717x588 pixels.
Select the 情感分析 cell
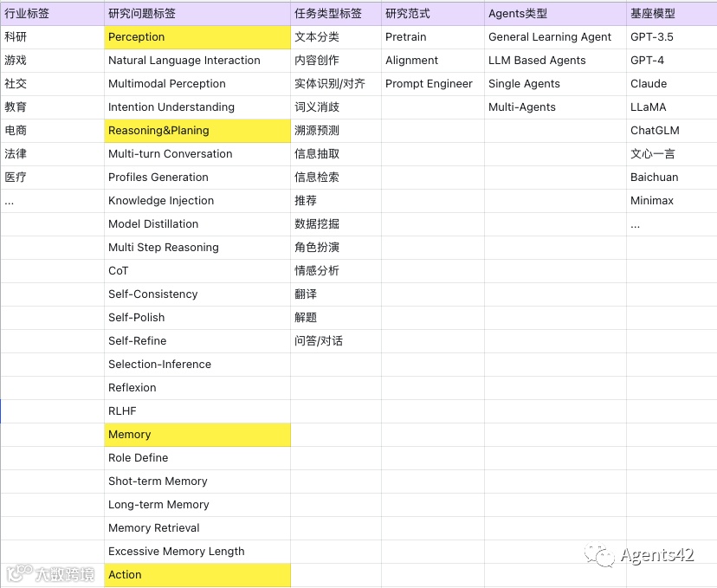(336, 271)
